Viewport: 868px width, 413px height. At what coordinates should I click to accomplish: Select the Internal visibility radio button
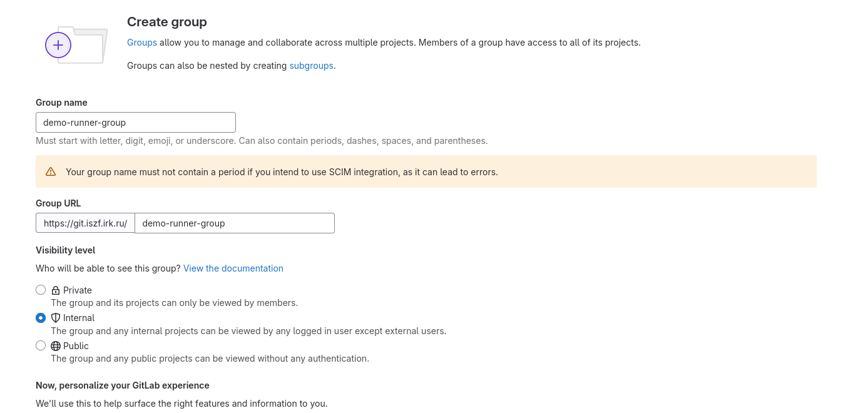(x=41, y=318)
